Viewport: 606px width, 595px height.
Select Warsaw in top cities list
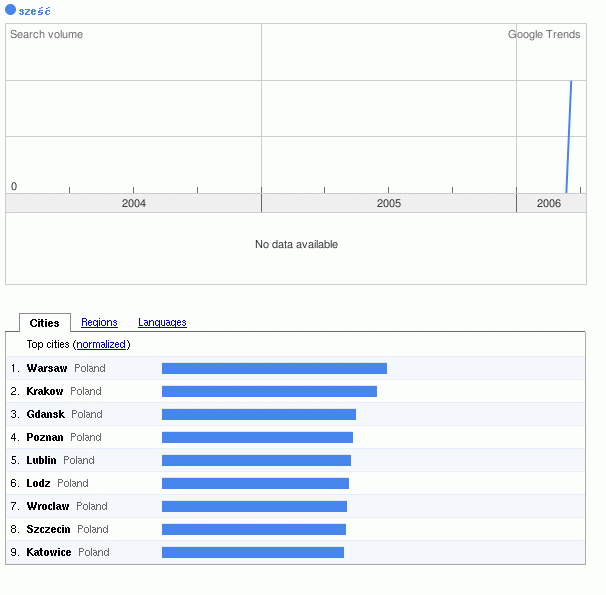(x=47, y=369)
